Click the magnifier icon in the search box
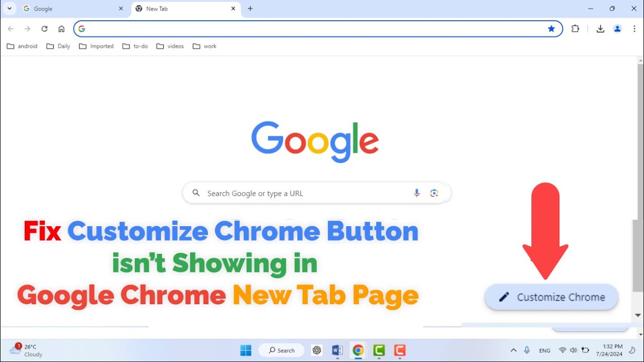The width and height of the screenshot is (644, 362). click(x=197, y=193)
